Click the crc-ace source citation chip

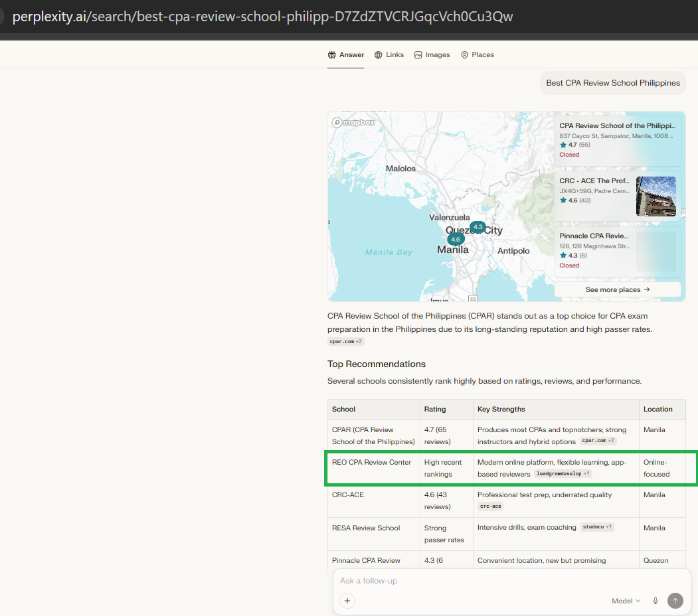click(490, 506)
